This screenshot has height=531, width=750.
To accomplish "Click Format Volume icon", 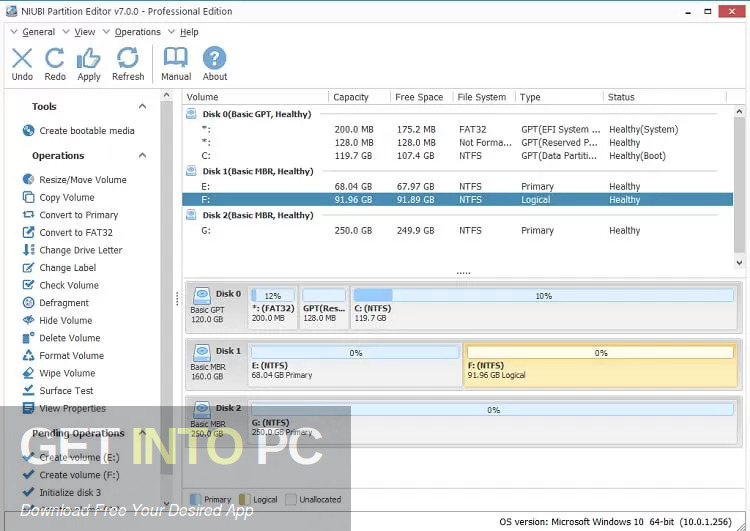I will [28, 355].
